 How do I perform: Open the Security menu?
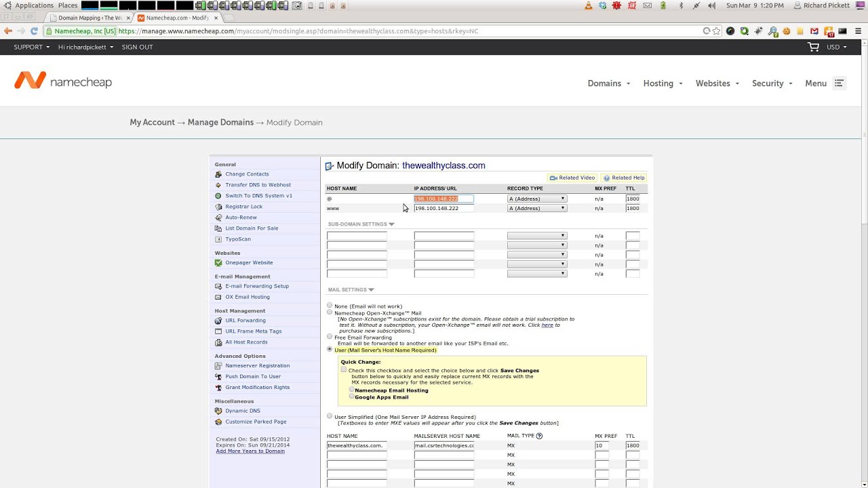(x=772, y=83)
